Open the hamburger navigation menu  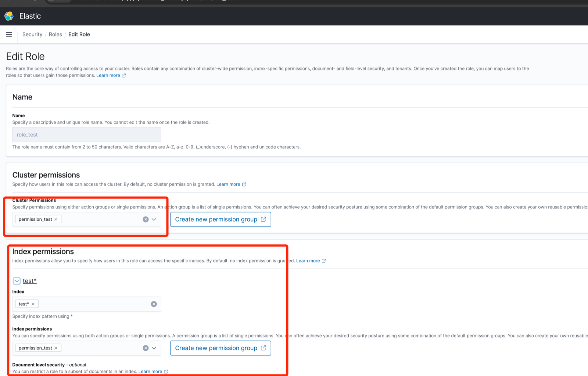point(9,35)
